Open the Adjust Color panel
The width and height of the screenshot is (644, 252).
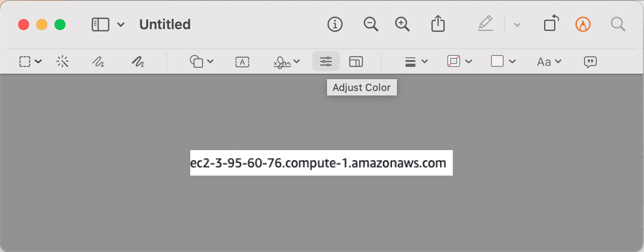[326, 61]
